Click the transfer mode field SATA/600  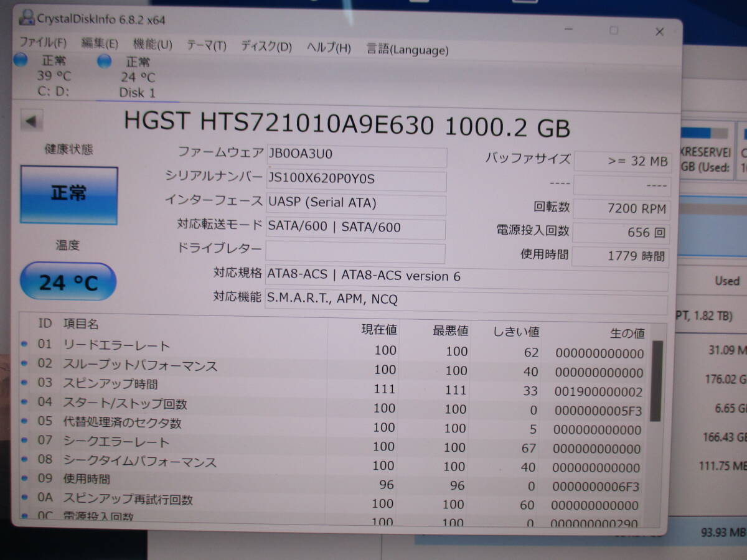point(356,228)
